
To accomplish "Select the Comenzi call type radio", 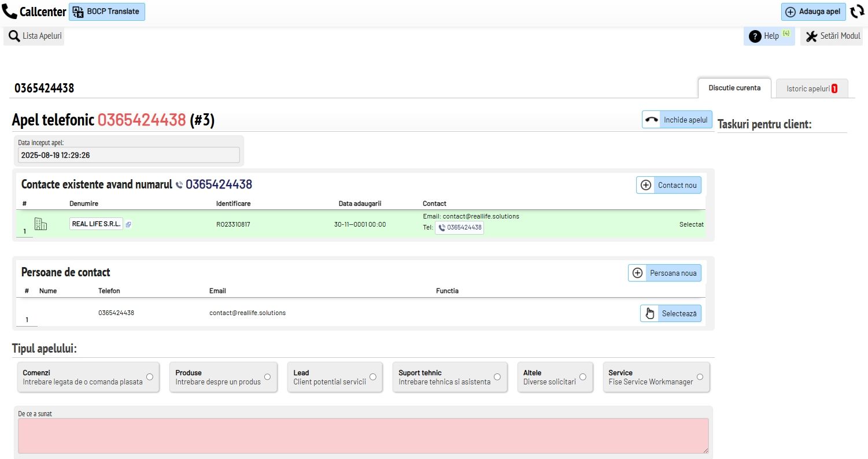I will [x=149, y=377].
